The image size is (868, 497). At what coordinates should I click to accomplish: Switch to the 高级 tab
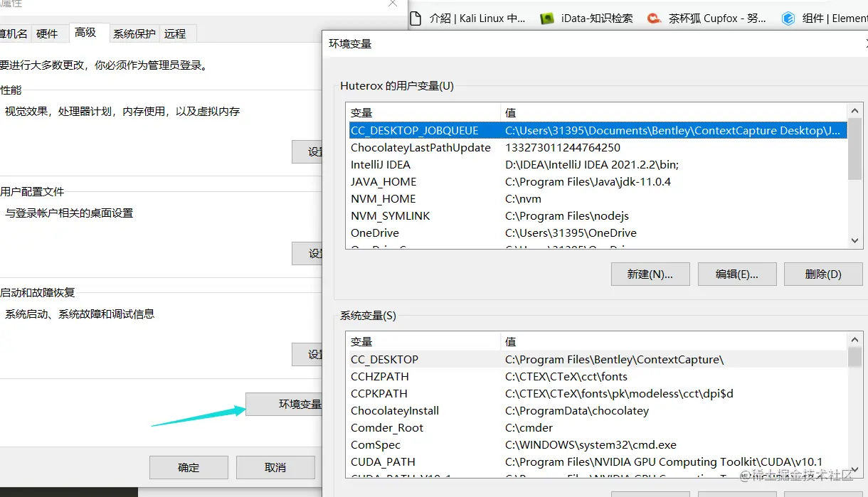85,33
